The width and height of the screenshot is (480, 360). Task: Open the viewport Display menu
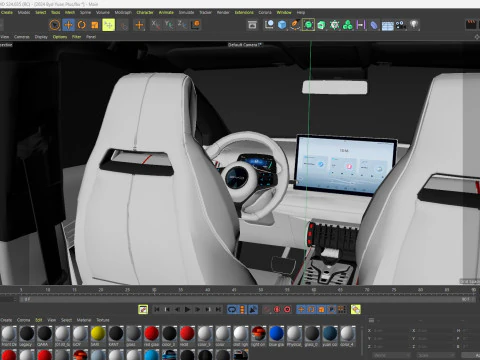pyautogui.click(x=41, y=37)
